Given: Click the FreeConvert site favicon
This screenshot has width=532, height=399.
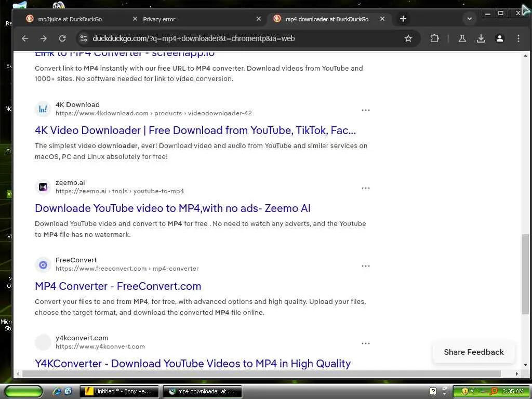Looking at the screenshot, I should 43,264.
